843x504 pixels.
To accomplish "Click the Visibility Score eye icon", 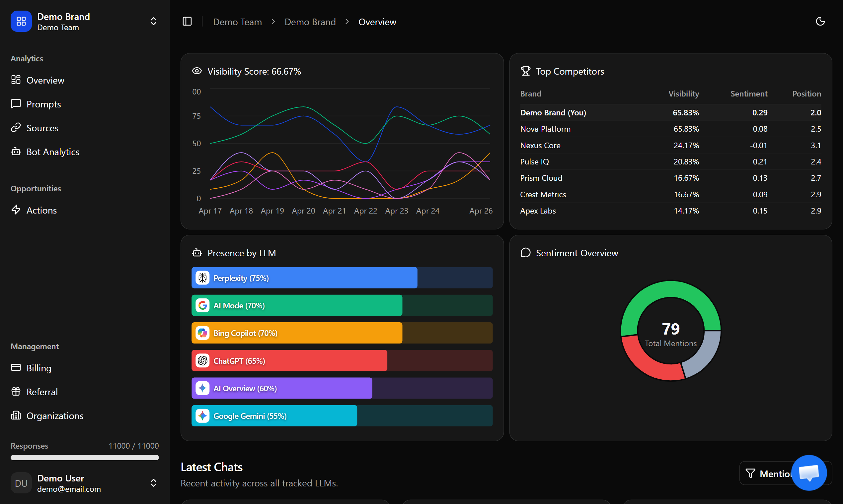I will point(197,71).
